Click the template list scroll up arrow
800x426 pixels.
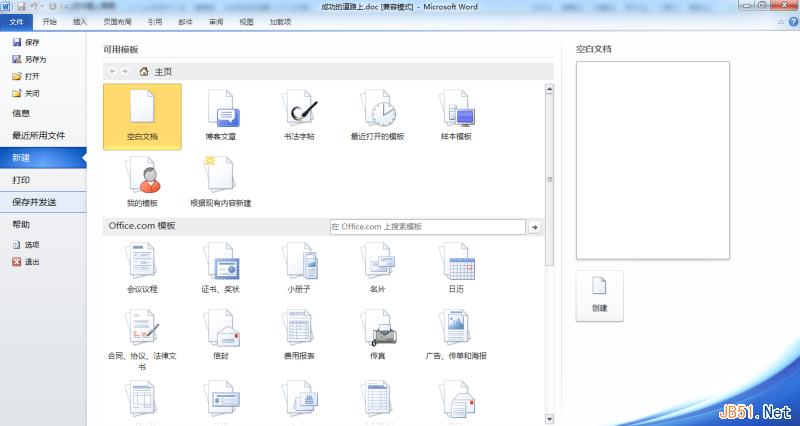point(549,89)
